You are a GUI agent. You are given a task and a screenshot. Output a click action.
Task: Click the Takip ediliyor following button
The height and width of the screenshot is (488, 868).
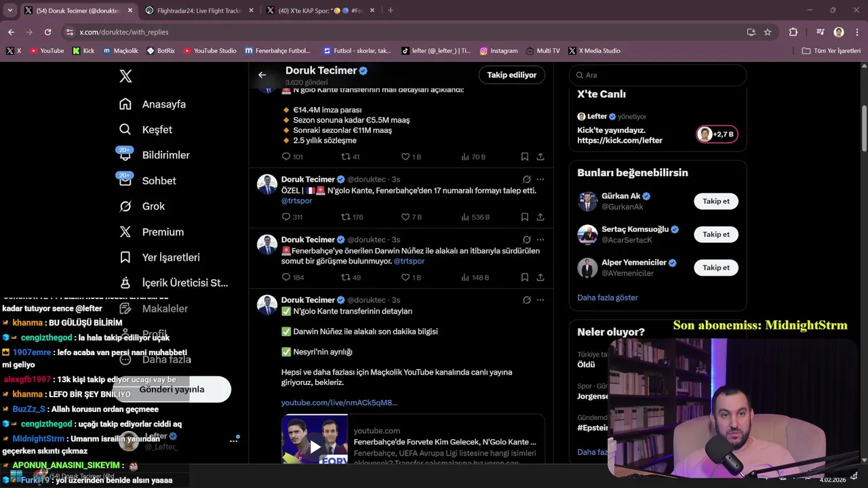(511, 75)
